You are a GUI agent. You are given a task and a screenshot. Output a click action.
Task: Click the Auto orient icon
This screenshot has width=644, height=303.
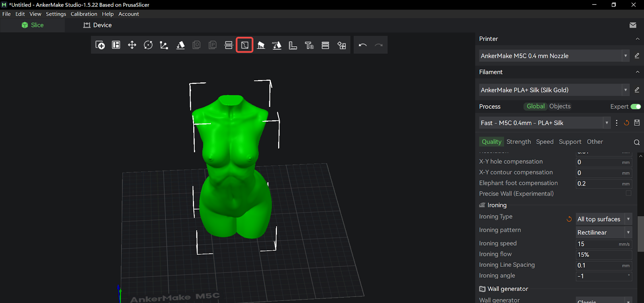pyautogui.click(x=277, y=45)
